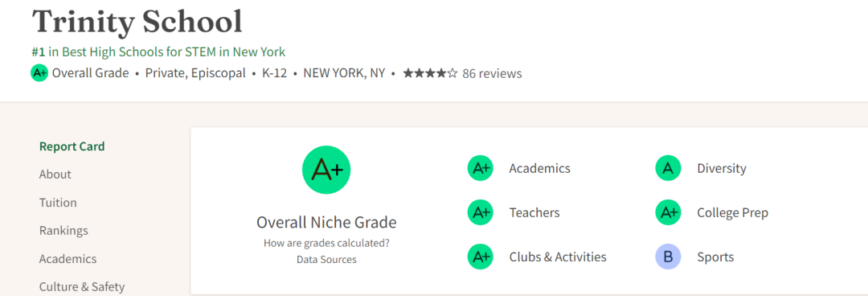
Task: Click the A Diversity grade icon
Action: point(668,168)
